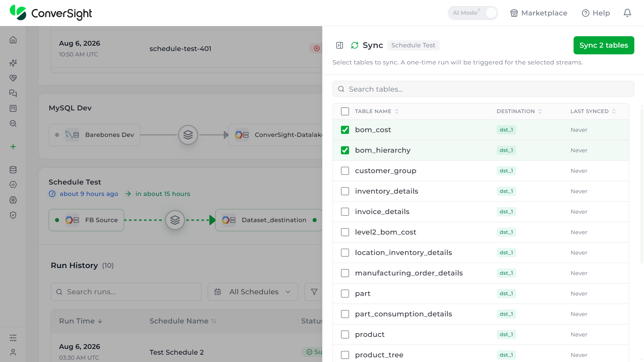The image size is (644, 362).
Task: Open the database sidebar icon
Action: point(13,170)
